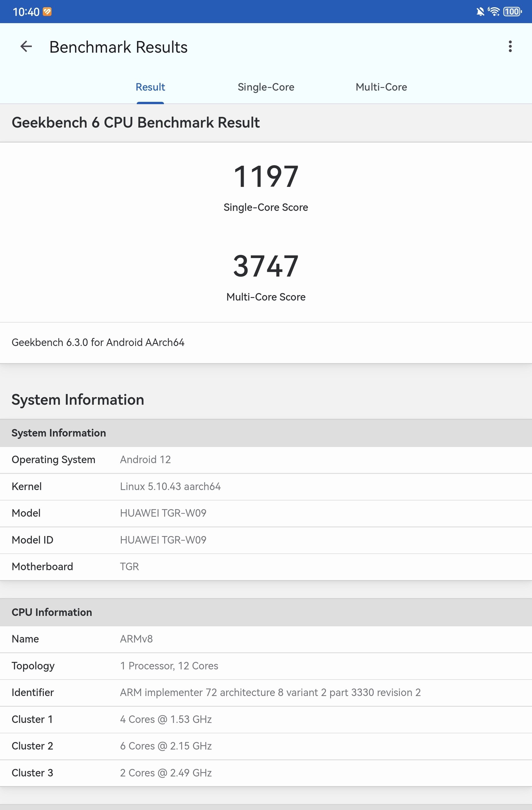Select the Android 12 value
The image size is (532, 810).
coord(146,460)
